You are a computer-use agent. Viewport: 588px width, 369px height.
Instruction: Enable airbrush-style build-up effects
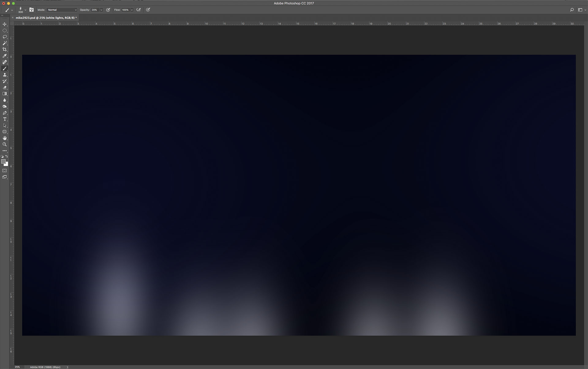point(138,10)
